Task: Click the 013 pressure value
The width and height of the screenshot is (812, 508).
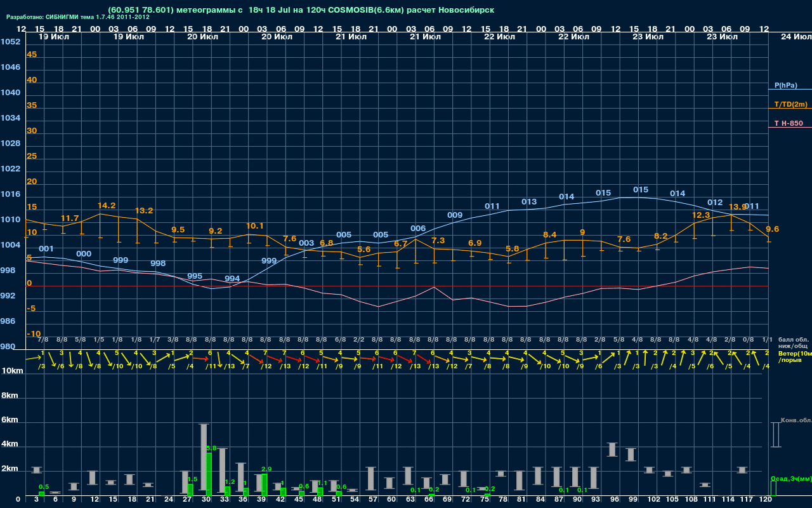Action: pos(529,202)
